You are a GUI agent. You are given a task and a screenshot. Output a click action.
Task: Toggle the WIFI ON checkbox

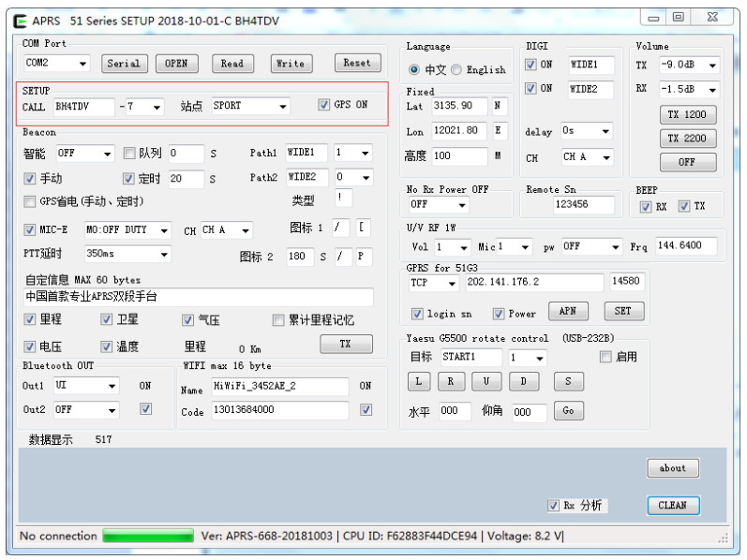366,409
